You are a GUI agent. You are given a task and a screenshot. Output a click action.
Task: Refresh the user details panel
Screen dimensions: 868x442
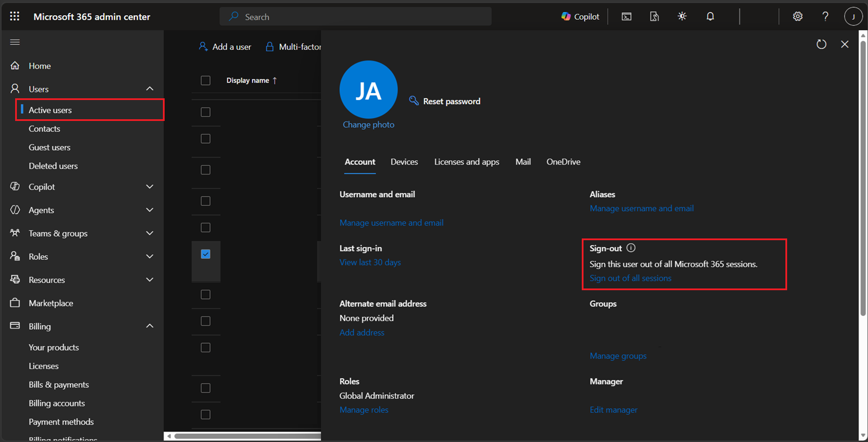click(821, 44)
